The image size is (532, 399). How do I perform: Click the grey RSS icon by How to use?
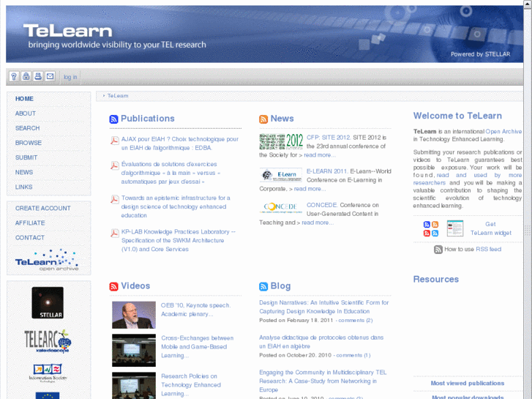click(x=438, y=250)
